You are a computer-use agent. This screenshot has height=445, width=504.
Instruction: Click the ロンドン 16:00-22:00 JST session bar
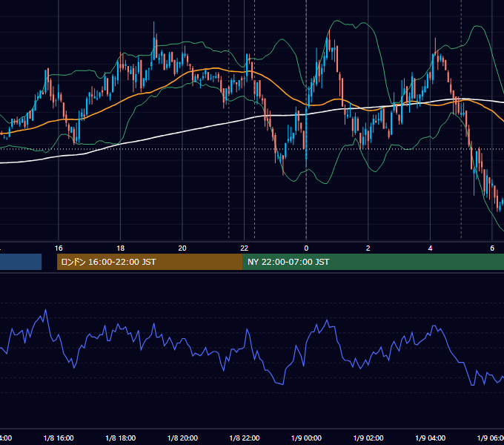pyautogui.click(x=150, y=262)
